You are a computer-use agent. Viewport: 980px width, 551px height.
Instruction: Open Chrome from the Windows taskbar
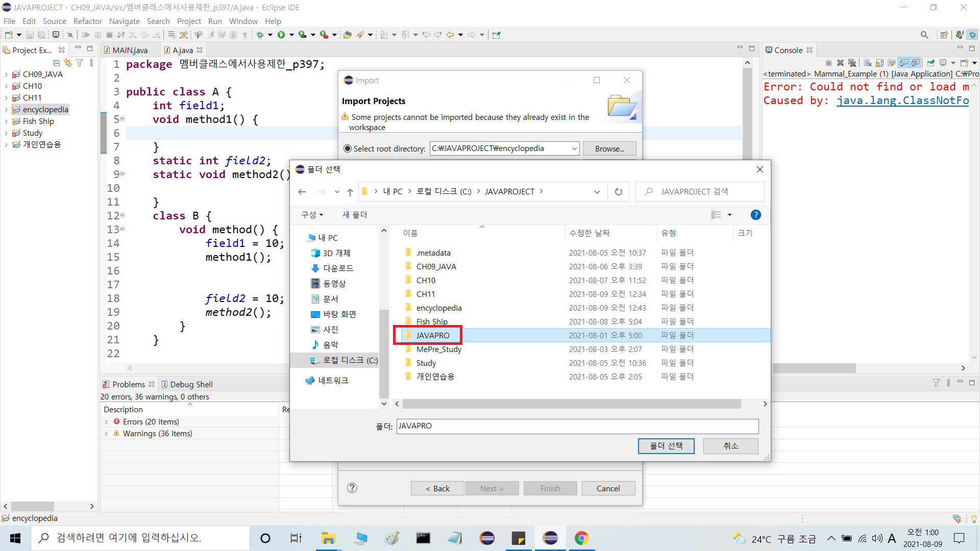(x=581, y=538)
